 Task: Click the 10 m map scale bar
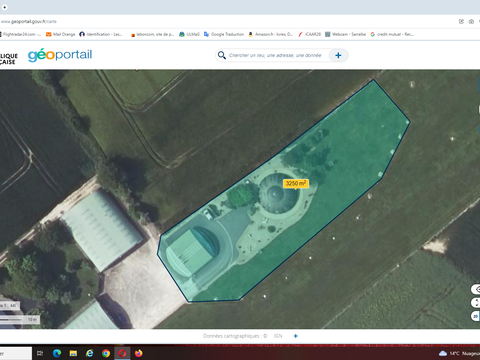pos(20,319)
